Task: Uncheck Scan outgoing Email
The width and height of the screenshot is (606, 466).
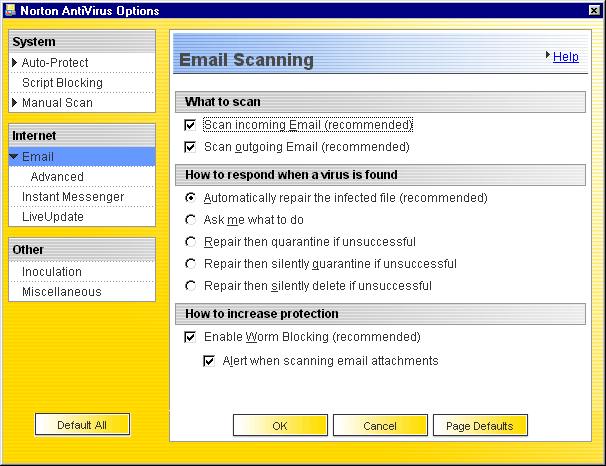Action: (x=190, y=147)
